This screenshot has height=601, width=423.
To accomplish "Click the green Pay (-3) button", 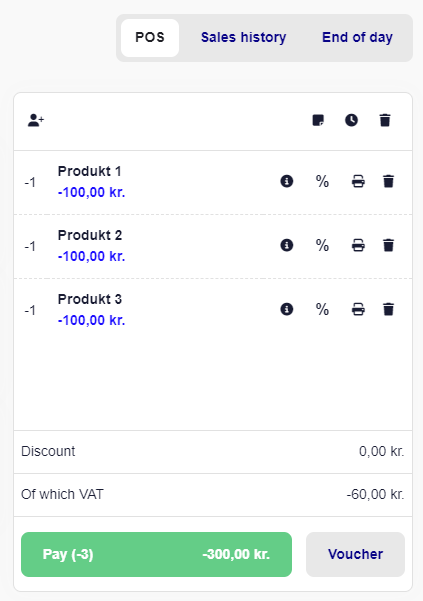I will coord(156,554).
